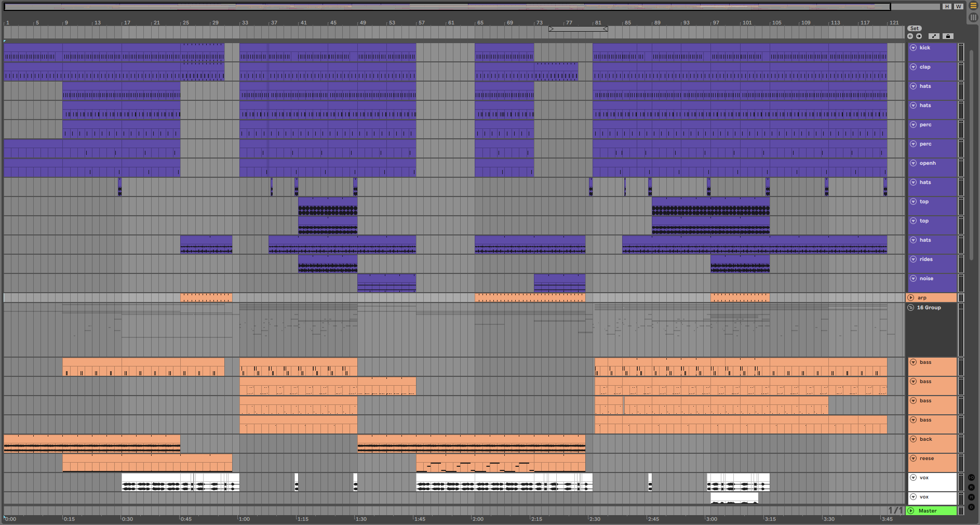Click 3:00 on the time ruler
The width and height of the screenshot is (980, 525).
point(711,519)
